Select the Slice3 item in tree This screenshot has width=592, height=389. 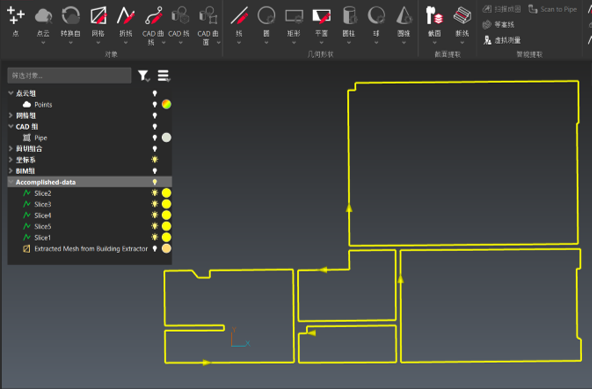[x=43, y=204]
